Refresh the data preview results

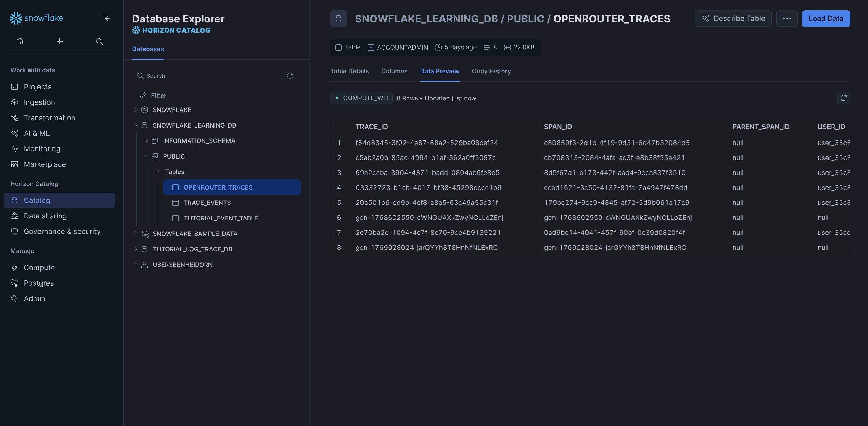(x=843, y=98)
